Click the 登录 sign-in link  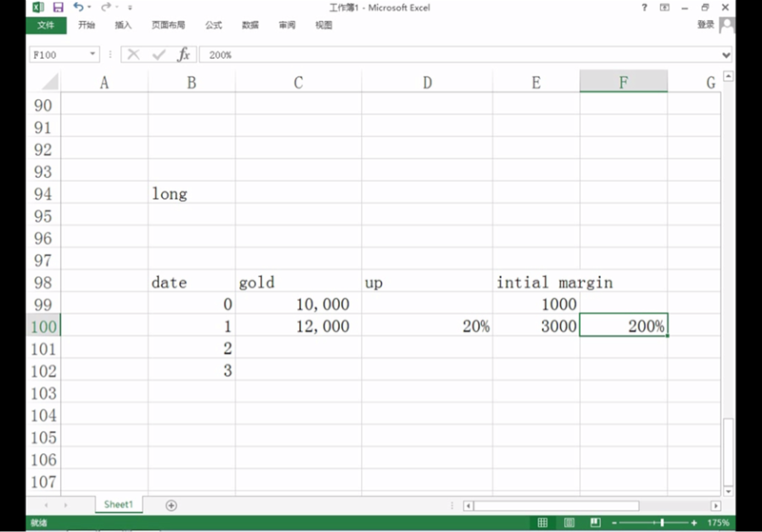point(706,25)
